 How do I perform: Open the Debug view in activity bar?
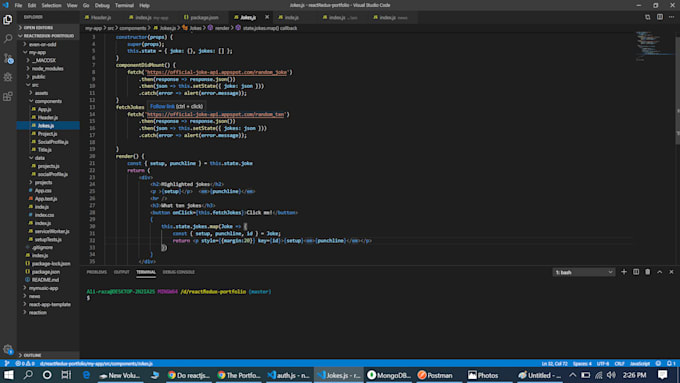(x=8, y=77)
